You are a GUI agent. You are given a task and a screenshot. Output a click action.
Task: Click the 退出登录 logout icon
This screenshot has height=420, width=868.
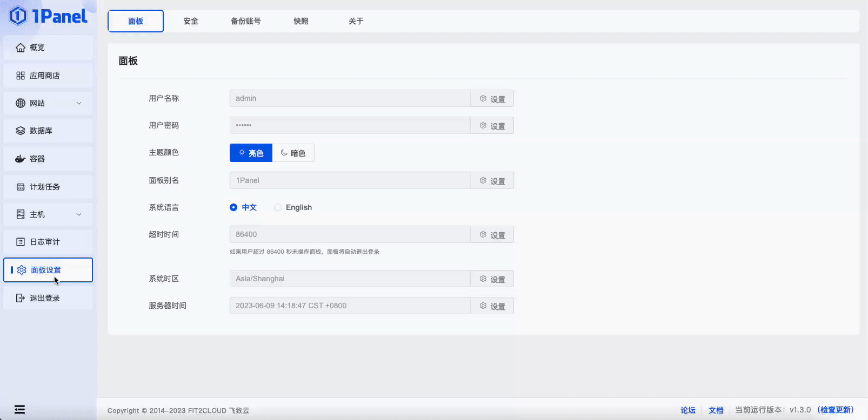[21, 298]
